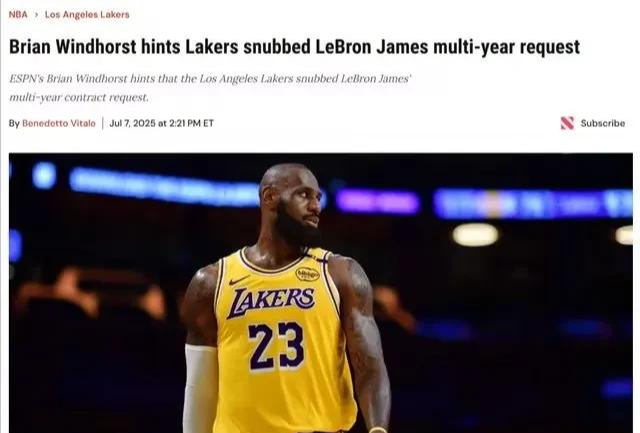Click the word ESPN's in the subtitle
Screen dimensions: 640x433
(26, 78)
